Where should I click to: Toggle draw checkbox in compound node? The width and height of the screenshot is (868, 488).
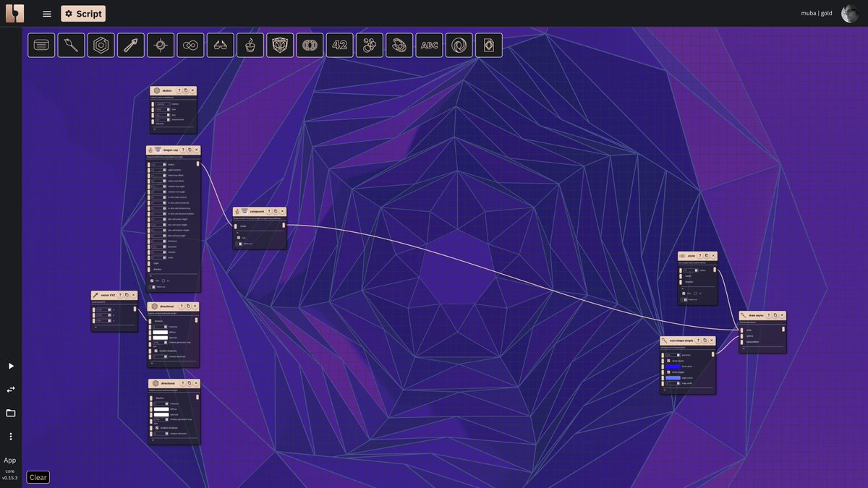click(239, 237)
